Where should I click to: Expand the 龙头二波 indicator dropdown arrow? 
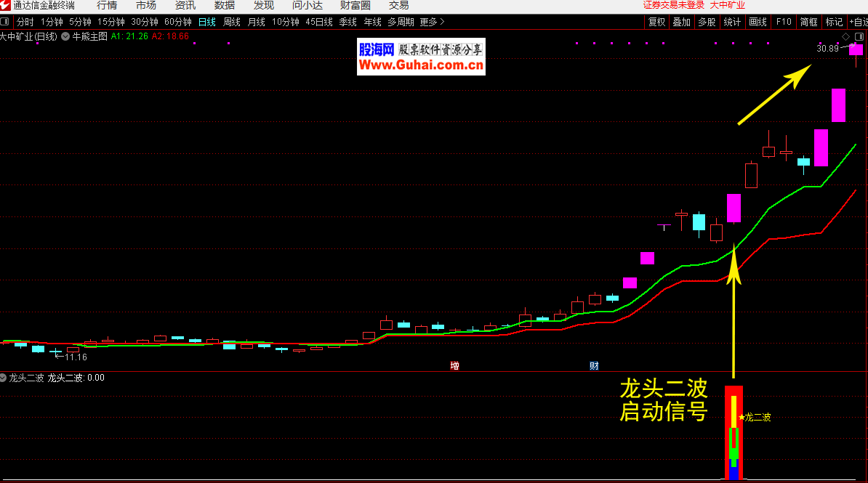point(4,378)
